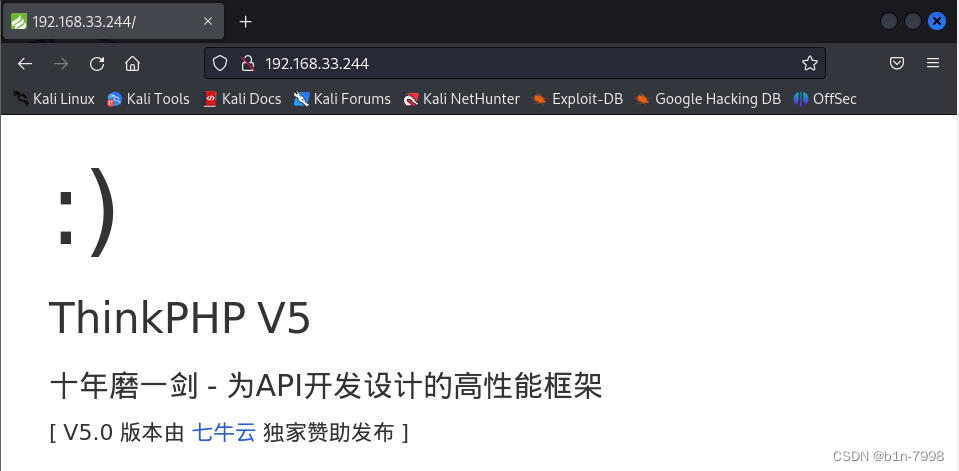
Task: Show insecure connection padlock info
Action: click(248, 63)
